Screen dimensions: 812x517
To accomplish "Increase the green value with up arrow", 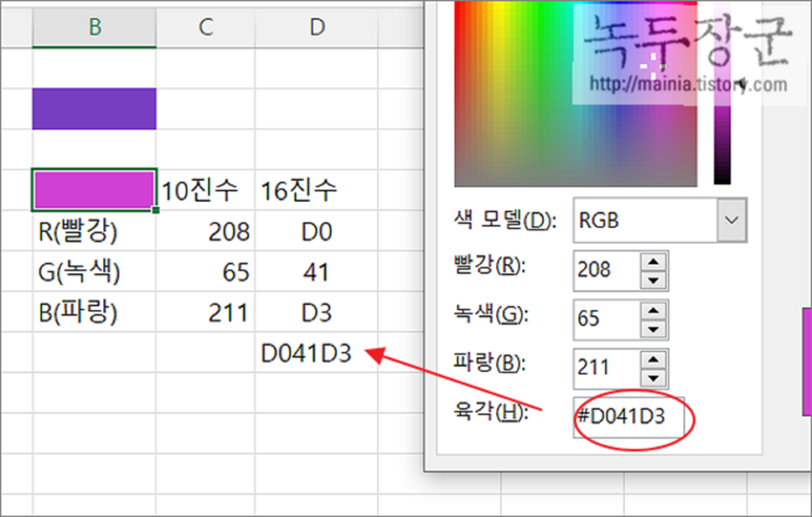I will [x=654, y=310].
